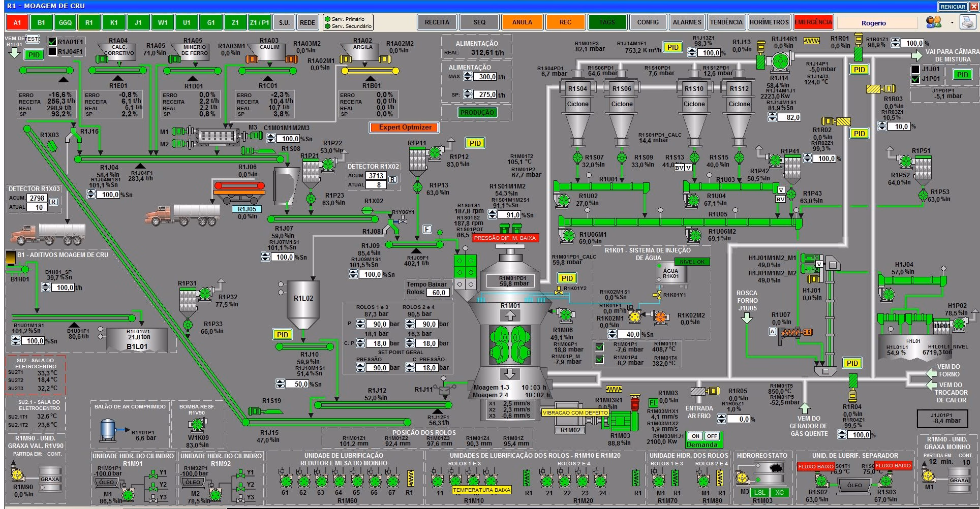This screenshot has height=509, width=980.
Task: Open the printer icon in top bar
Action: coord(967,22)
